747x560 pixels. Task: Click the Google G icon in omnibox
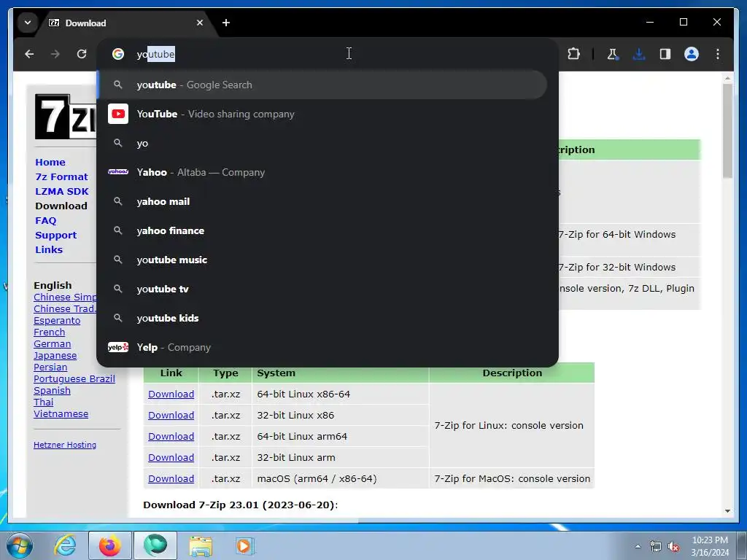[118, 54]
